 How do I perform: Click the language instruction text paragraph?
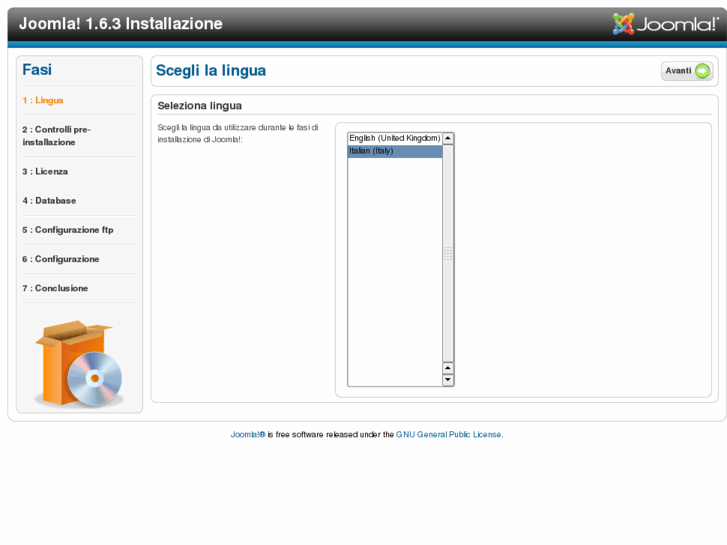point(238,134)
